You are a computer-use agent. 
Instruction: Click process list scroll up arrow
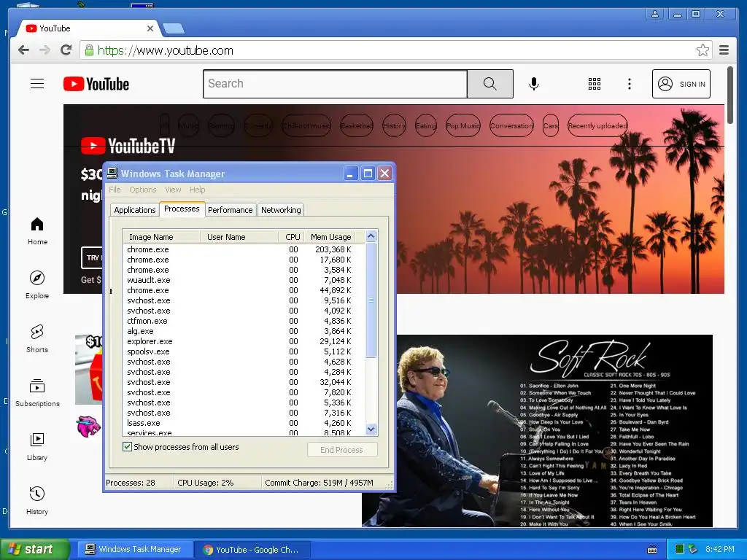coord(371,236)
